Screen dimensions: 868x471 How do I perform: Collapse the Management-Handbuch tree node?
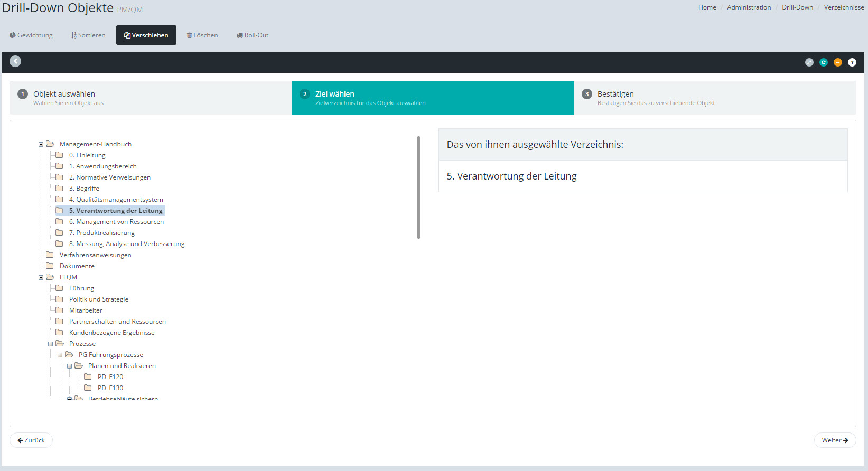point(41,144)
